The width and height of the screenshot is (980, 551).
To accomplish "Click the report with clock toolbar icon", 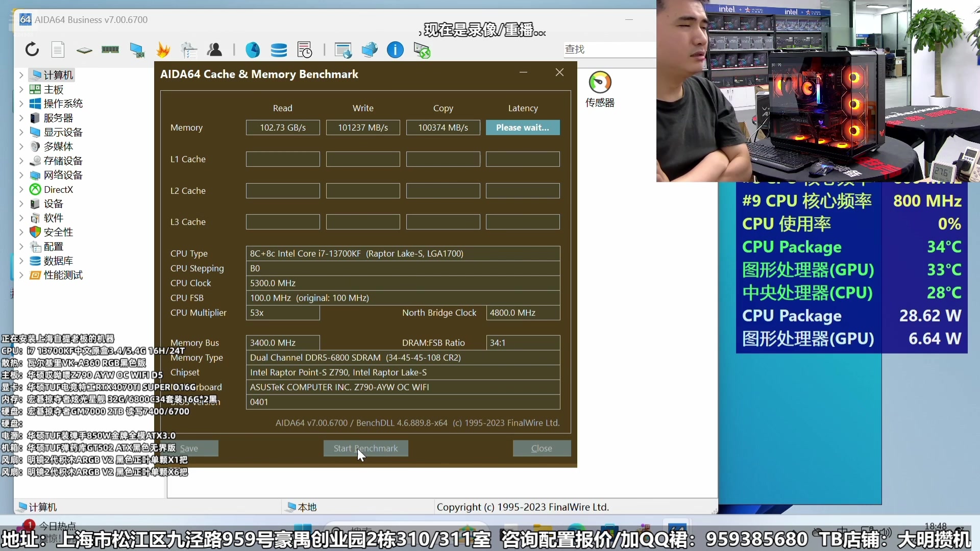I will 305,50.
